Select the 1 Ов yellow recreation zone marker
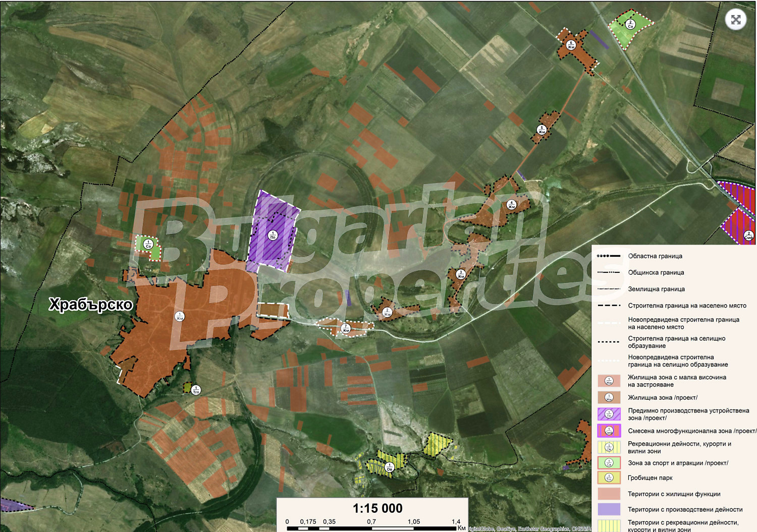 389,467
